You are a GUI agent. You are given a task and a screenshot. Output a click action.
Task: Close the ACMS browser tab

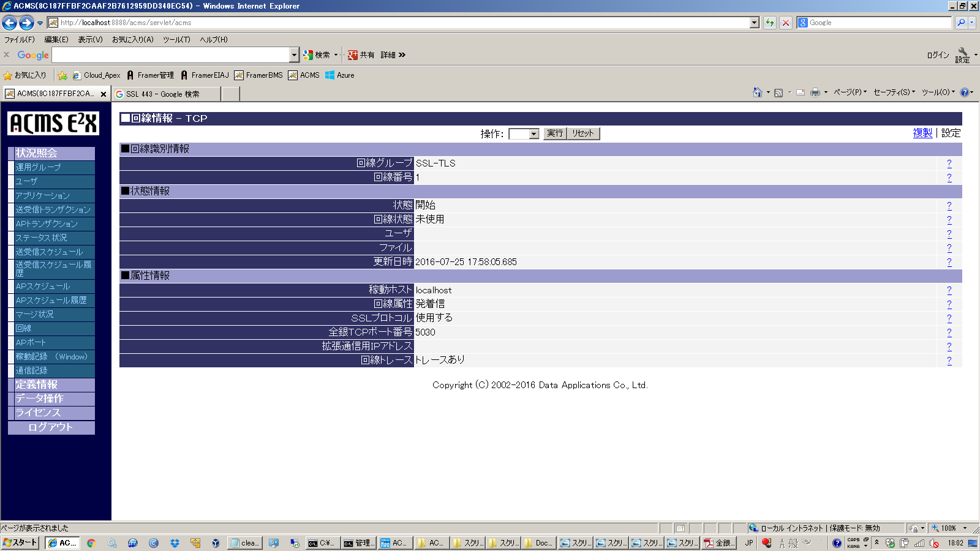tap(104, 94)
